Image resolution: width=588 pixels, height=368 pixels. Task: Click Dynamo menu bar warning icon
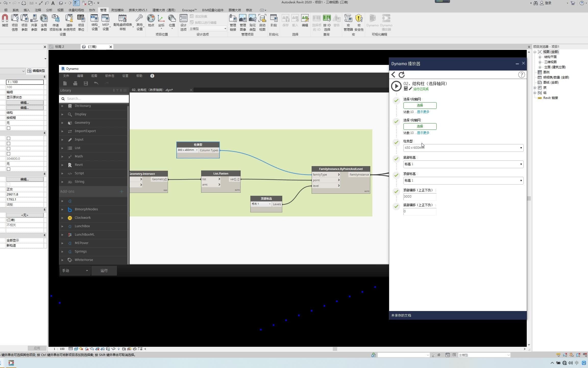point(152,76)
